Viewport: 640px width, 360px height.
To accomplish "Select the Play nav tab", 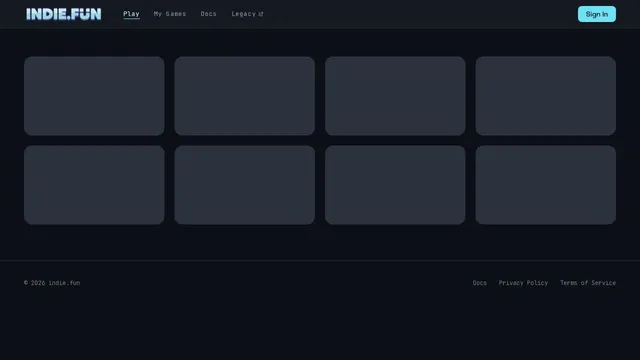I will click(x=131, y=14).
